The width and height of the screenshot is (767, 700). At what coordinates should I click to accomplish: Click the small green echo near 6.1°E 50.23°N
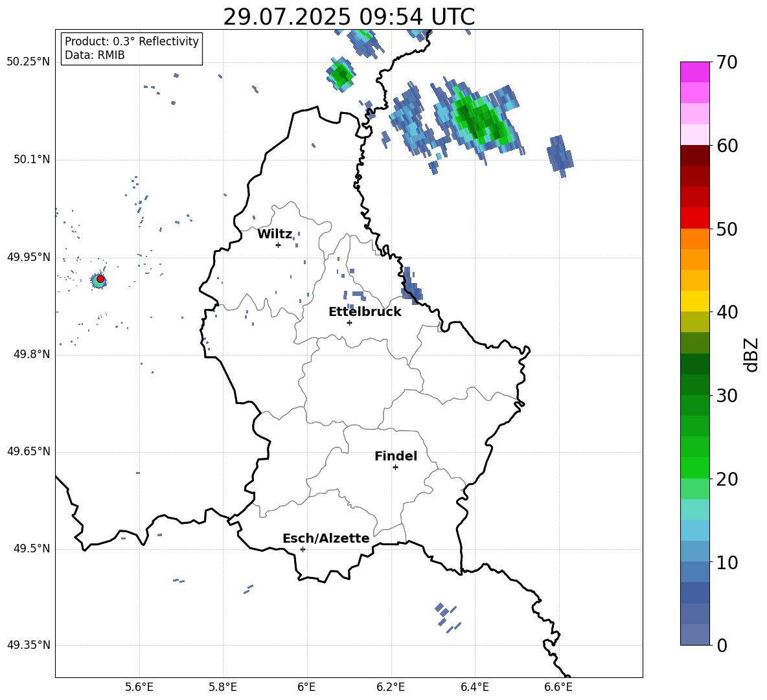tap(341, 74)
